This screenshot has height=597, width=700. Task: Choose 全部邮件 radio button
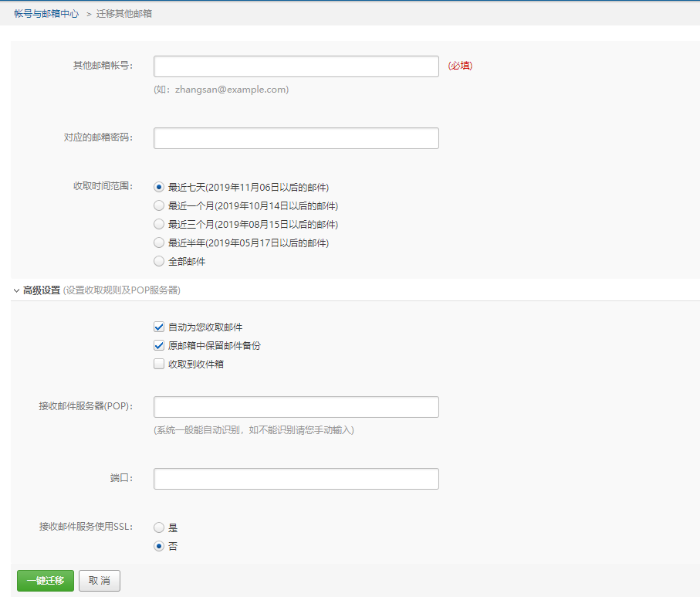159,261
